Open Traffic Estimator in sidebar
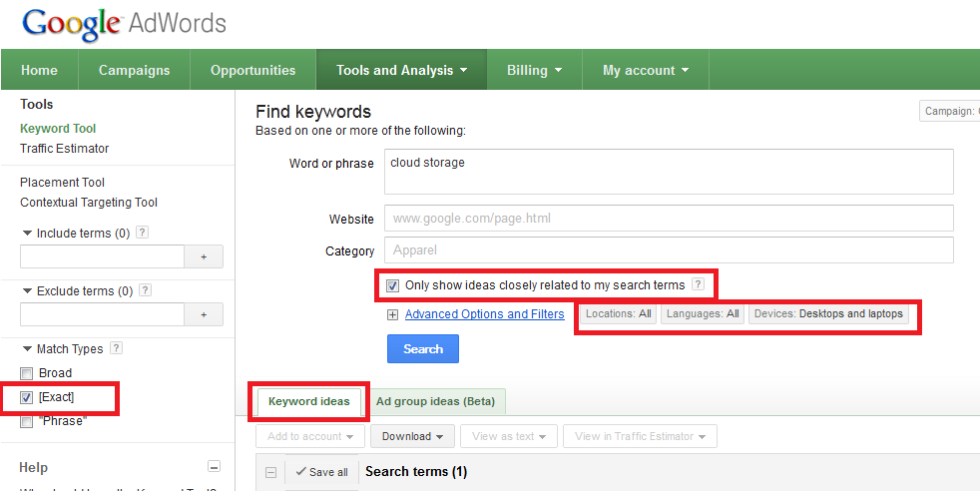This screenshot has height=491, width=980. 65,149
